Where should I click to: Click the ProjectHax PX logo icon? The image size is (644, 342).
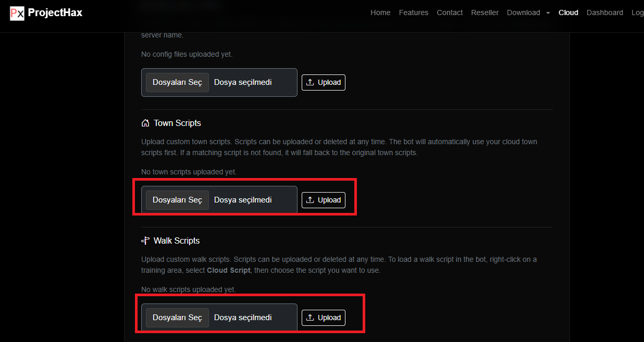pyautogui.click(x=17, y=13)
